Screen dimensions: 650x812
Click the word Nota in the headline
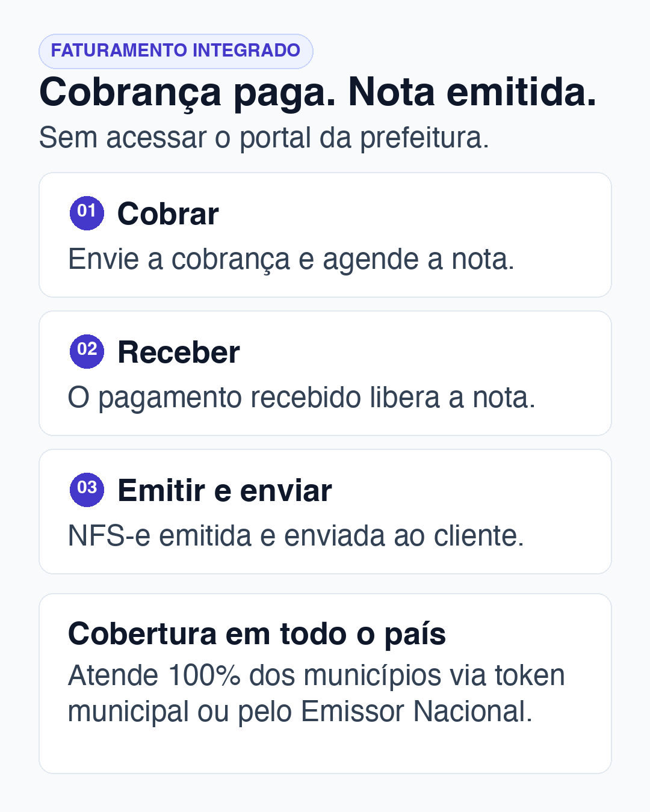[x=391, y=93]
